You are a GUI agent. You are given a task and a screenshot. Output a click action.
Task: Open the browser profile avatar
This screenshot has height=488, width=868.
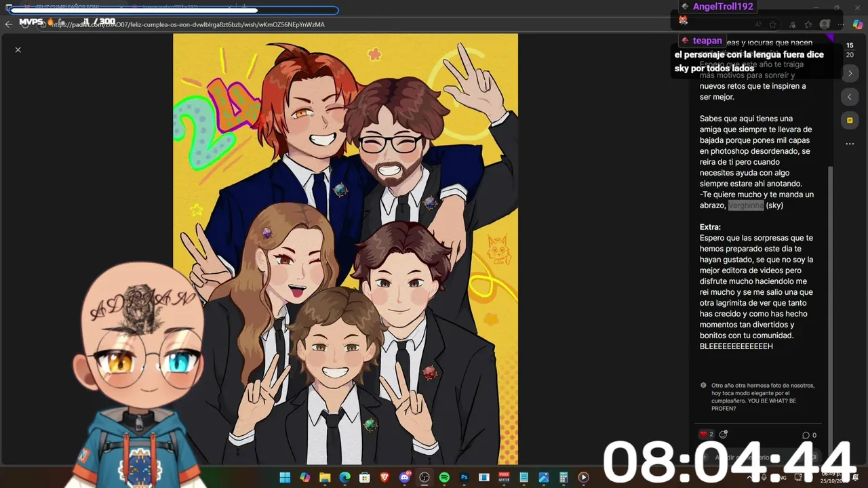[x=825, y=24]
